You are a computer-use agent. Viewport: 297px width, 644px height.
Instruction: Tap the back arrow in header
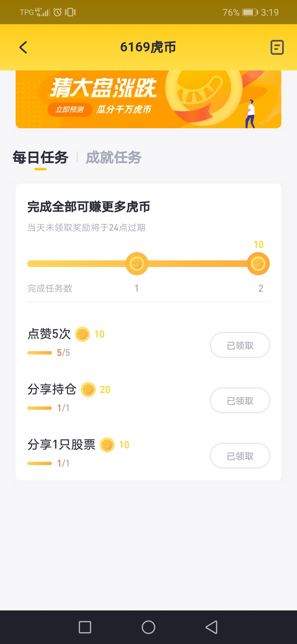23,47
